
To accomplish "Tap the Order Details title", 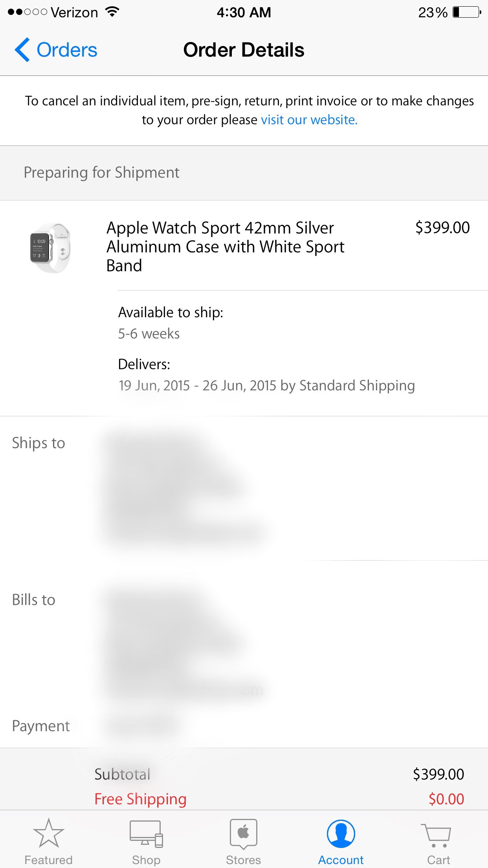I will click(x=244, y=50).
